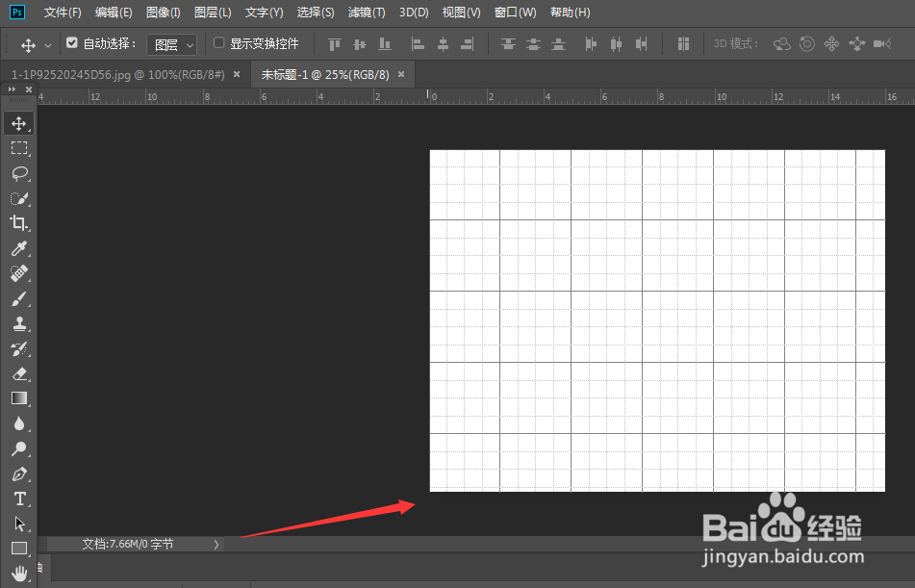Screen dimensions: 915x588
Task: Select the Lasso tool
Action: [x=18, y=173]
